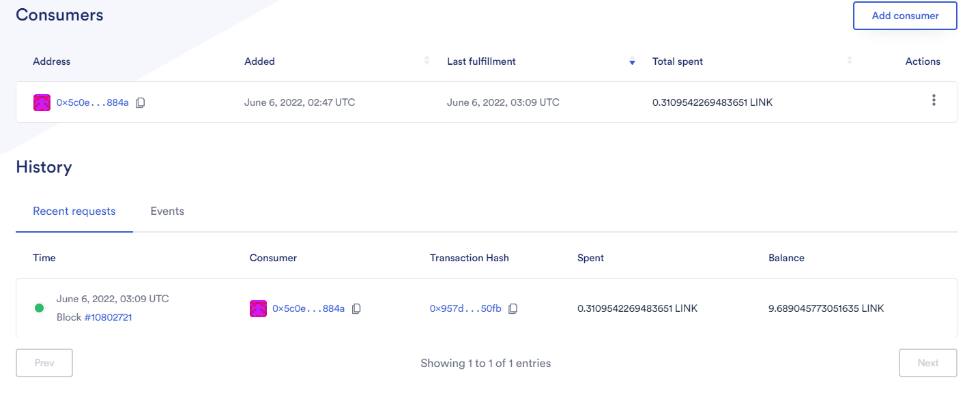The height and width of the screenshot is (397, 980).
Task: Open block #10802721 link
Action: pyautogui.click(x=108, y=317)
